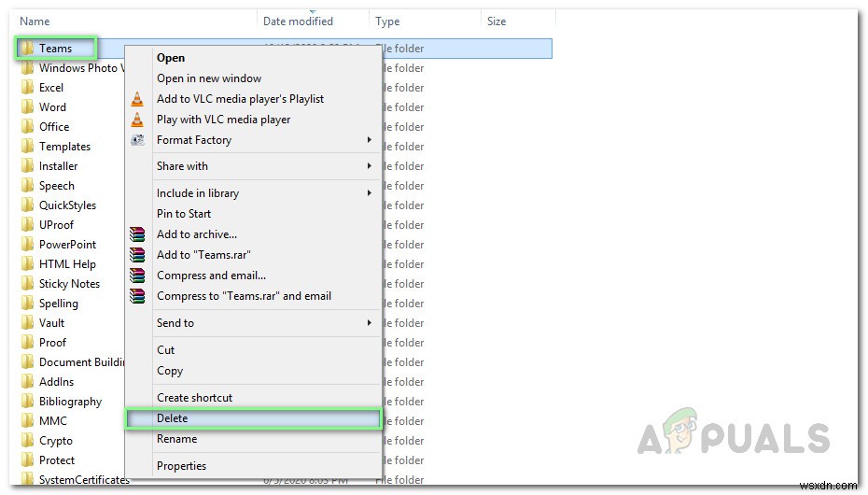Choose Open in new window
The image size is (868, 495).
(209, 78)
